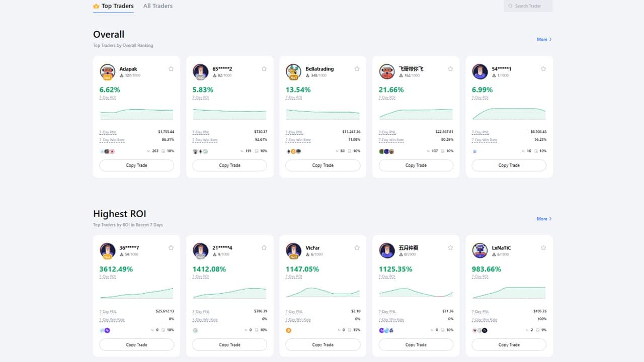
Task: Switch to the All Traders tab
Action: click(157, 6)
